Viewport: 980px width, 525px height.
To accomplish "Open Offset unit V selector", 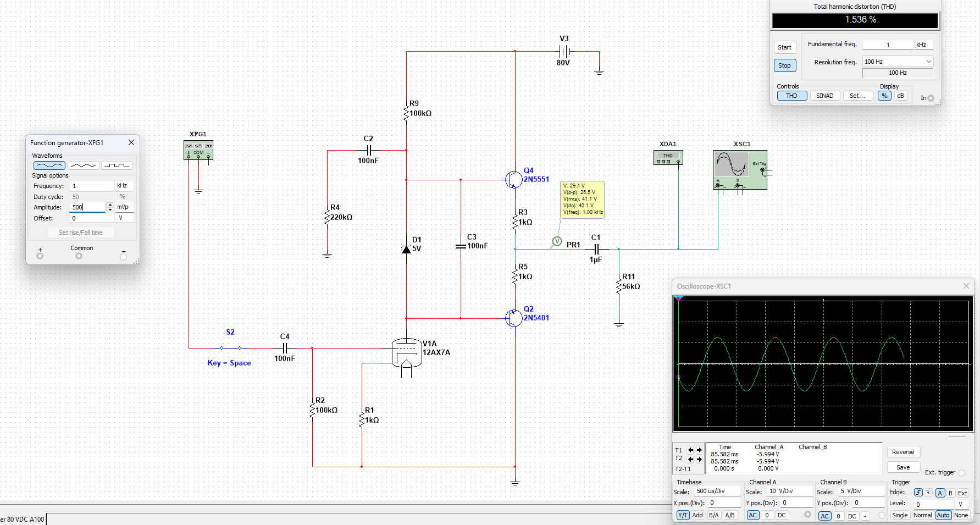I will (124, 218).
